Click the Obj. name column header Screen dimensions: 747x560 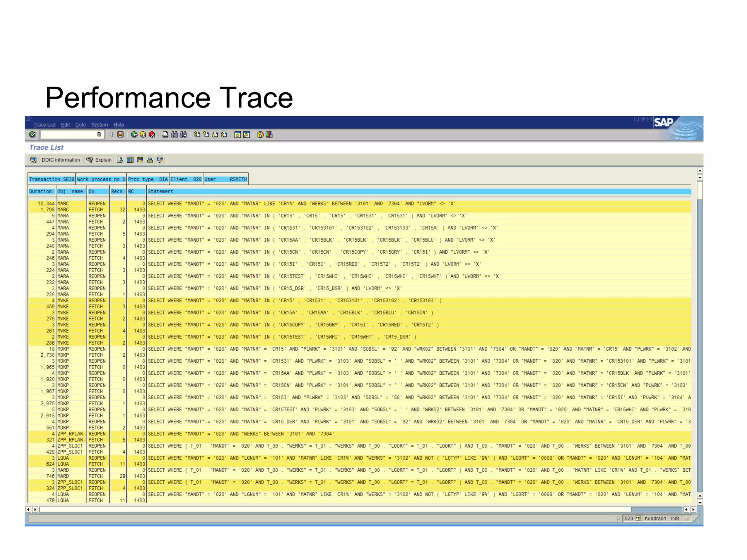[71, 191]
